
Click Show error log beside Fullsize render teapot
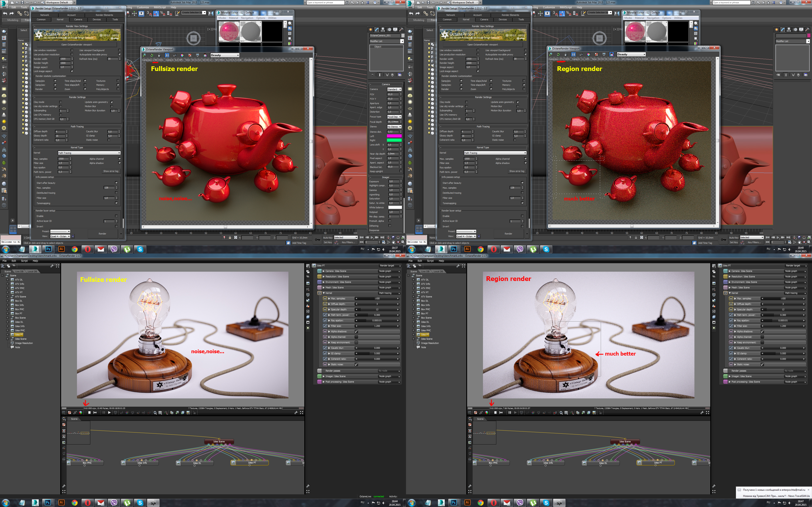(110, 171)
